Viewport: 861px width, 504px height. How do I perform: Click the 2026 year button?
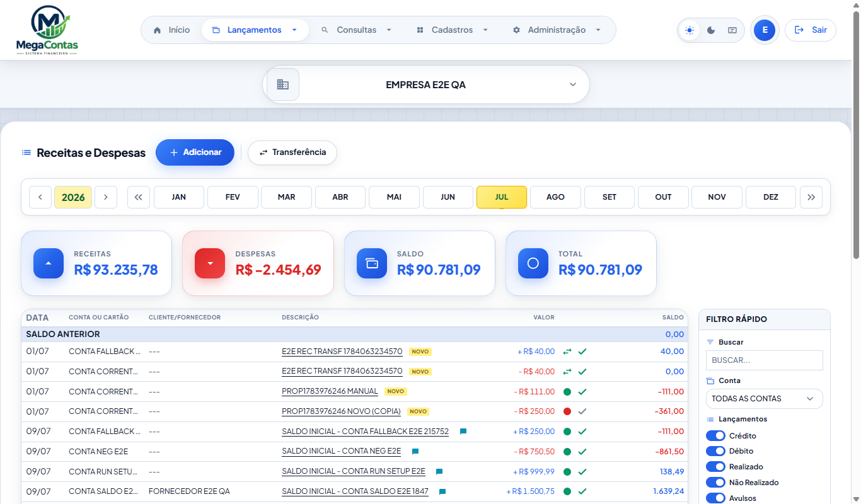click(73, 197)
